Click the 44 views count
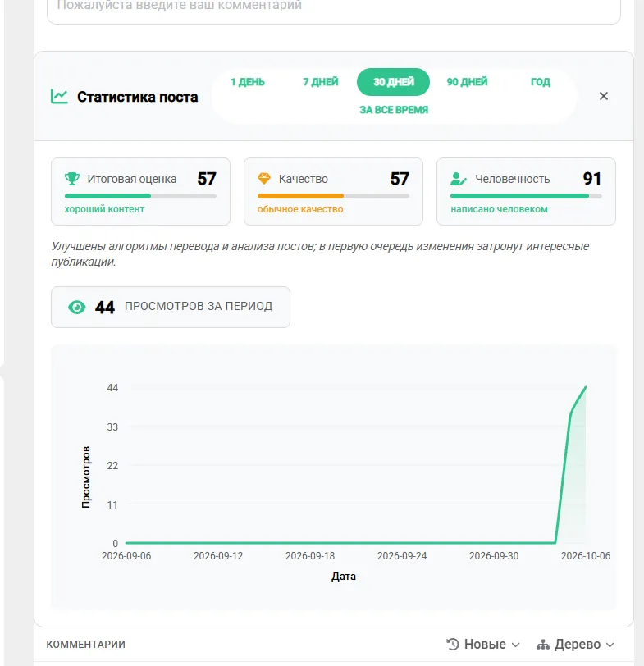Viewport: 644px width, 666px height. click(105, 307)
